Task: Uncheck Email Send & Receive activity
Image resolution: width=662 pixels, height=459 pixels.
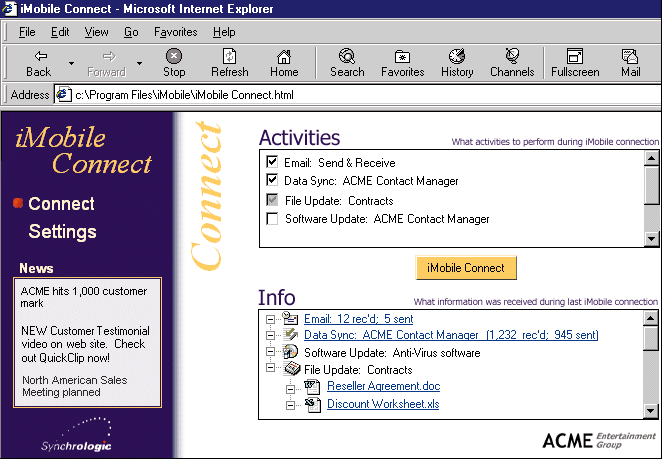Action: tap(272, 162)
